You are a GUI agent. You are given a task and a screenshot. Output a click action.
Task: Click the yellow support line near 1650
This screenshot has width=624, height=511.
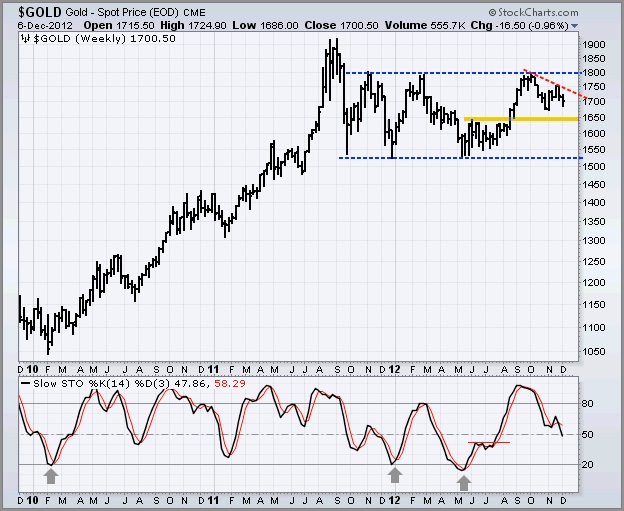coord(520,119)
